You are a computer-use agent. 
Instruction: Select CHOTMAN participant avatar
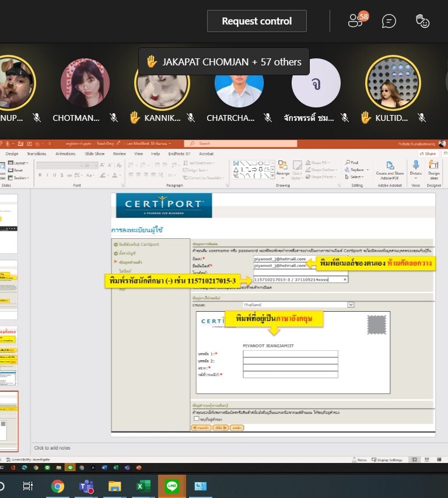tap(85, 83)
